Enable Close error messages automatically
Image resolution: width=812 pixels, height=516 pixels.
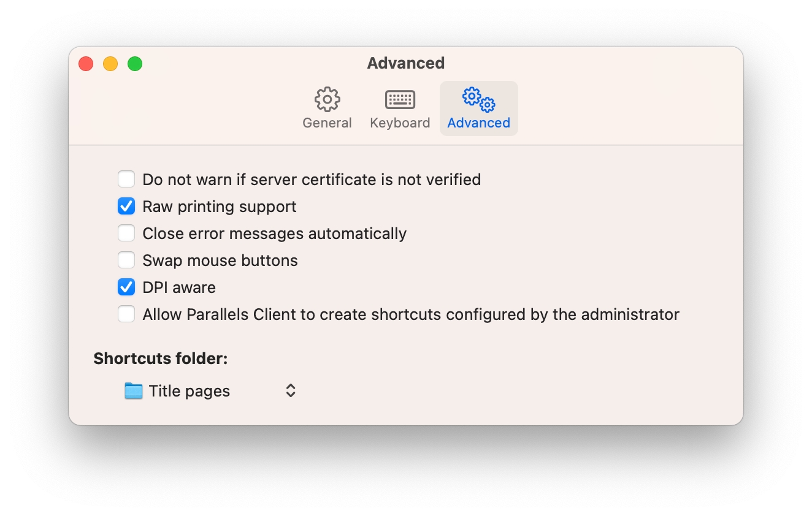[x=126, y=233]
